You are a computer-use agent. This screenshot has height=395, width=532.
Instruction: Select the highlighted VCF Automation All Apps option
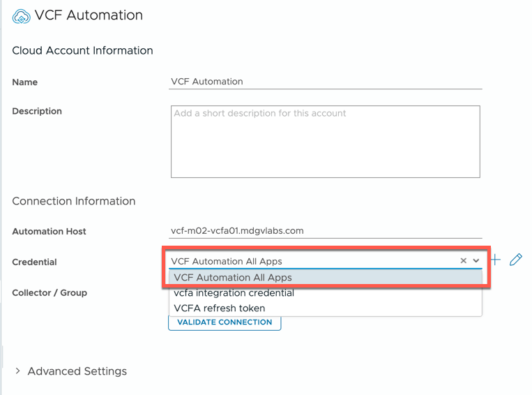(233, 278)
